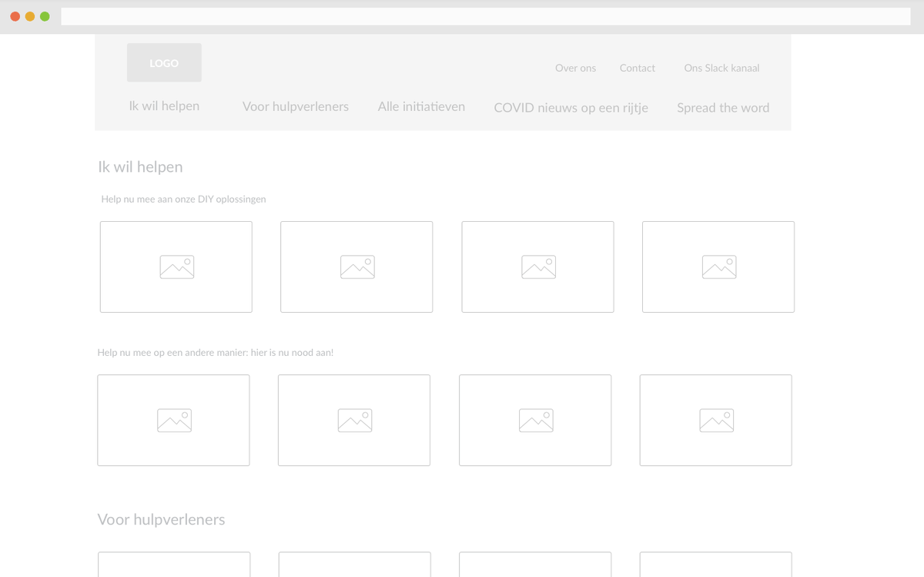
Task: Select Spread the word menu item
Action: [723, 108]
